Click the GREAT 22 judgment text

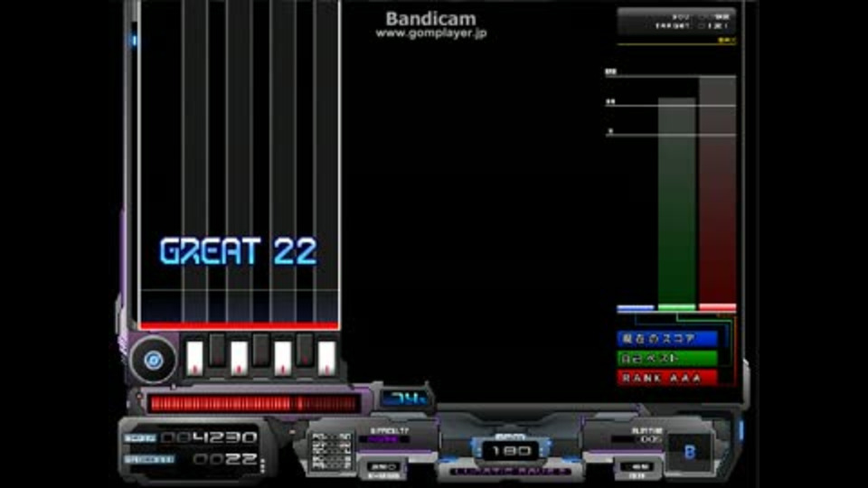(239, 251)
